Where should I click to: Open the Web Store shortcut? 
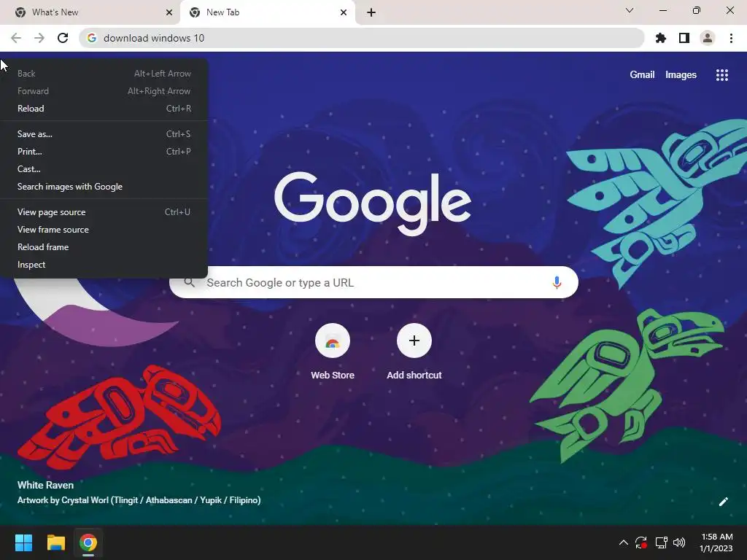333,351
